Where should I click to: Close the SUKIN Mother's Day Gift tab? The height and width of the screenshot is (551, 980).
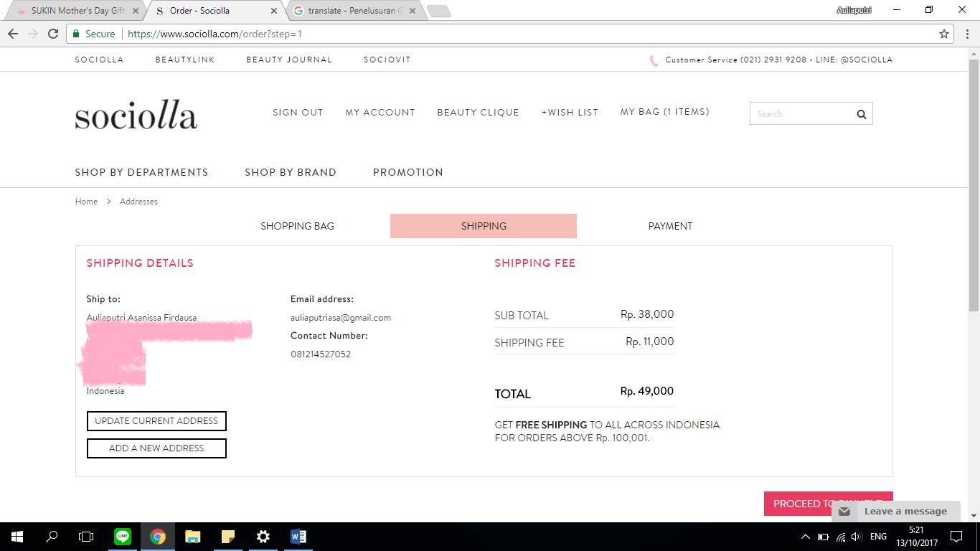[x=136, y=11]
